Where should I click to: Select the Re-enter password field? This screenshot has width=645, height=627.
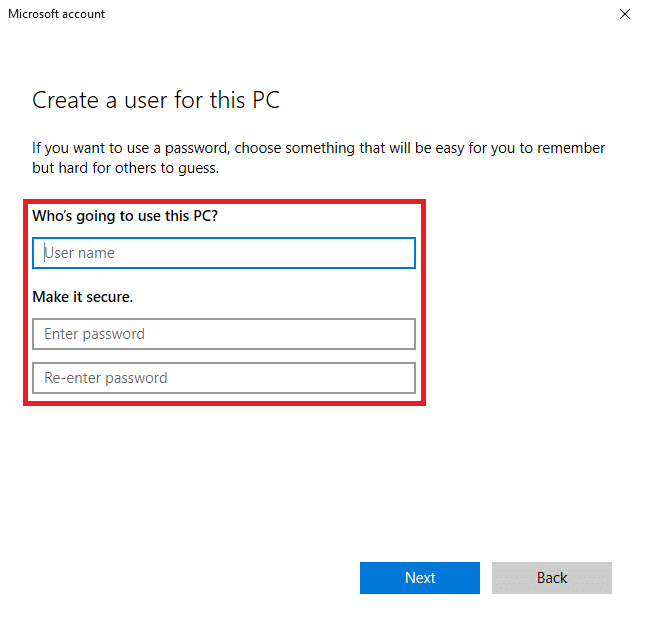point(224,378)
